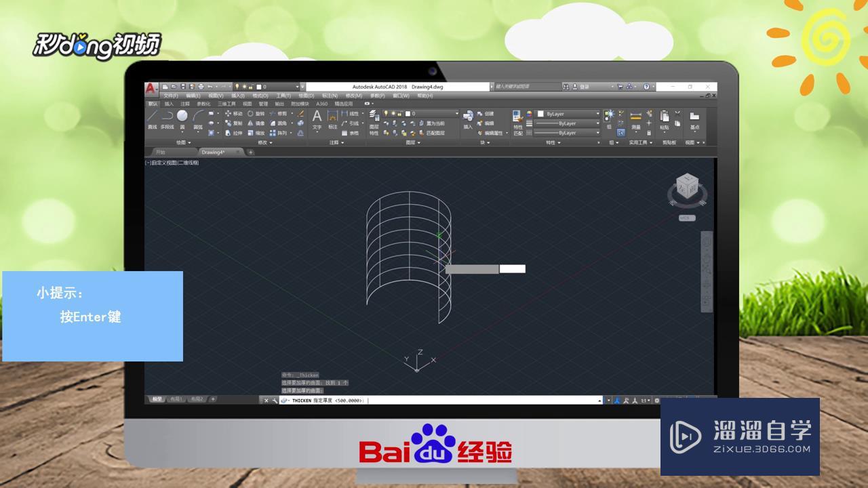
Task: Open the File (文件) menu
Action: [171, 96]
